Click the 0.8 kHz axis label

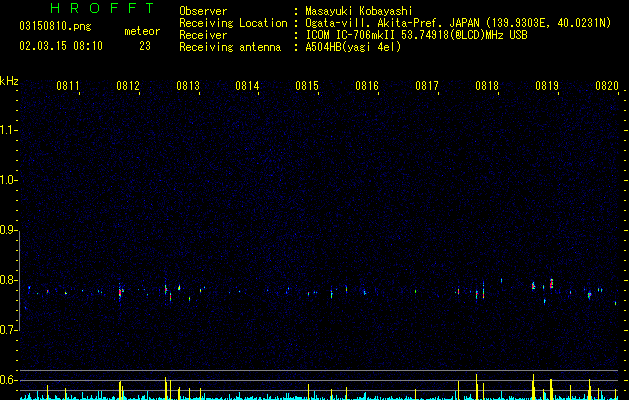(8, 280)
